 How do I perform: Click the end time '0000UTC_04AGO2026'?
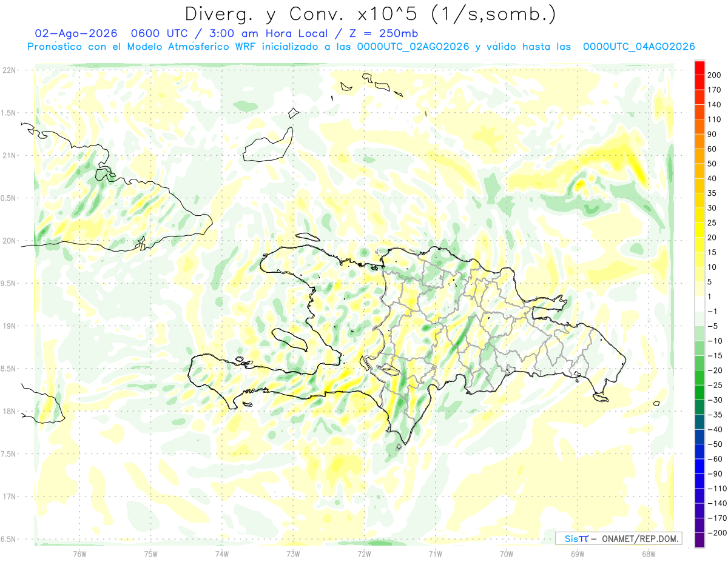639,47
